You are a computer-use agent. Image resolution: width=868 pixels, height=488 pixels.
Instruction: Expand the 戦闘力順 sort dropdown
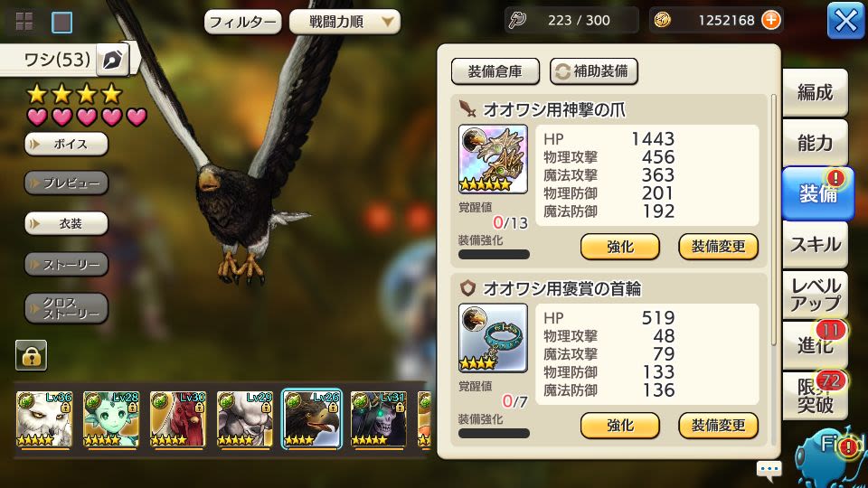click(x=344, y=22)
